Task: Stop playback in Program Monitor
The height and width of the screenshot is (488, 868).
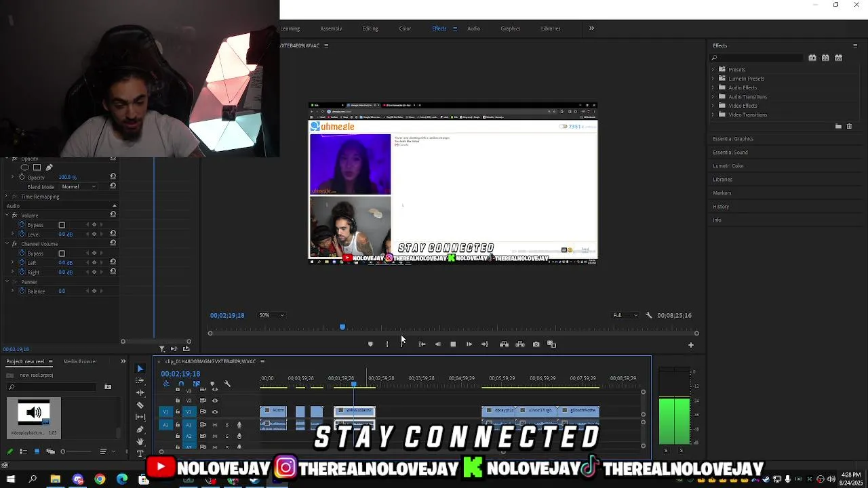Action: pos(453,344)
